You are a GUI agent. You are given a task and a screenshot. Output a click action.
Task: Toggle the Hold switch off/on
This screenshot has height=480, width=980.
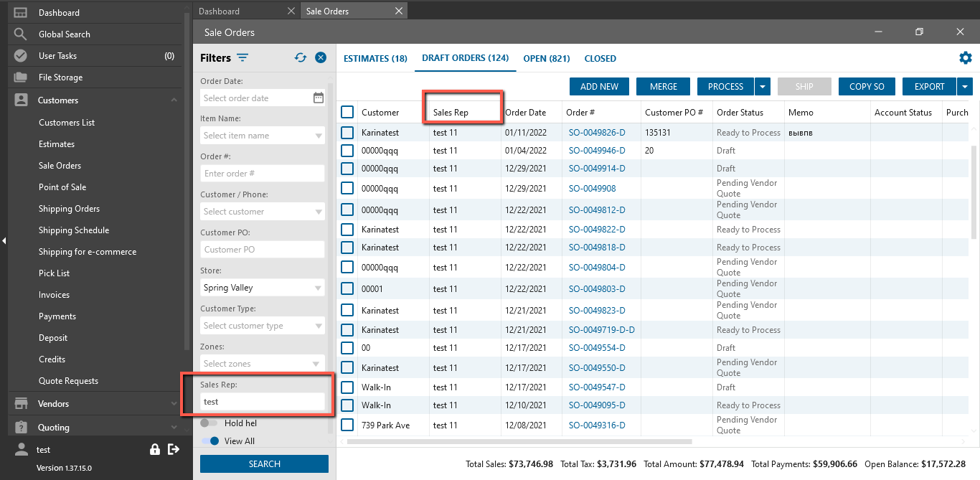point(209,423)
